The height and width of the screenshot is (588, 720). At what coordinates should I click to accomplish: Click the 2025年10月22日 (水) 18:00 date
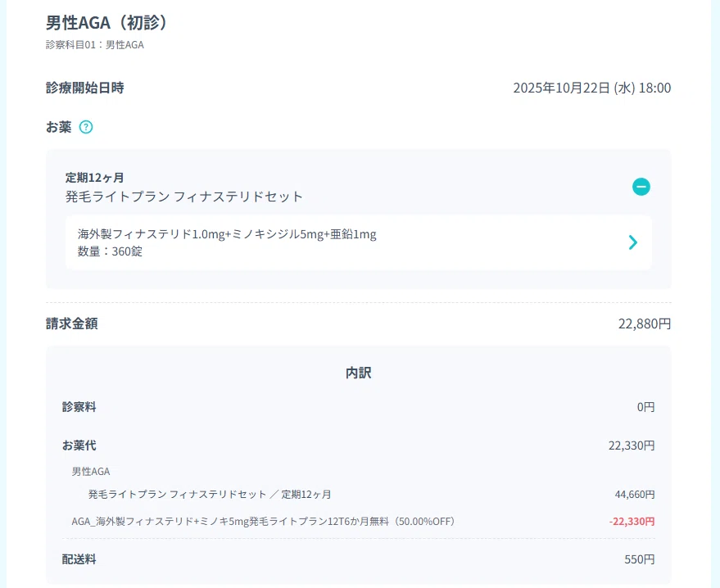(x=592, y=88)
